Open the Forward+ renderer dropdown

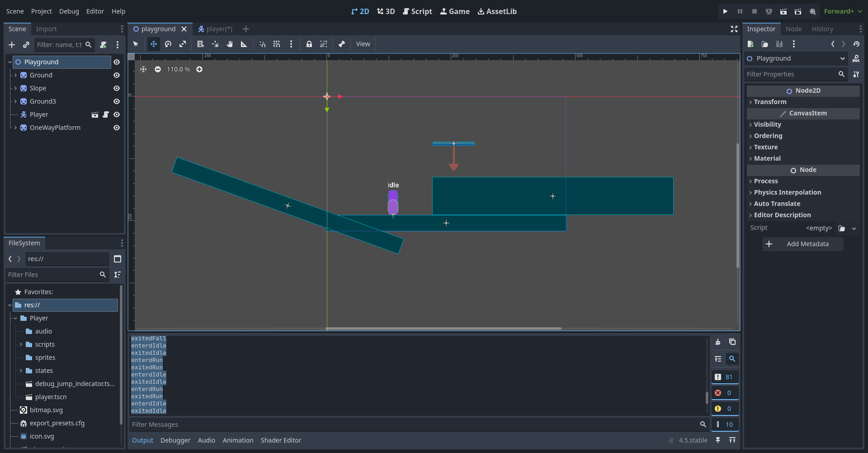pyautogui.click(x=843, y=11)
